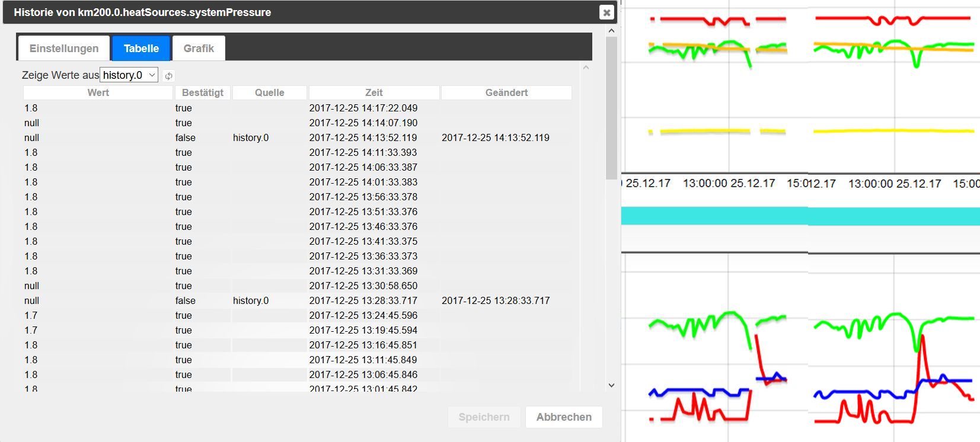Select the Zeit cell 2017-12-25 13:06:45.846
The width and height of the screenshot is (980, 442).
point(363,374)
